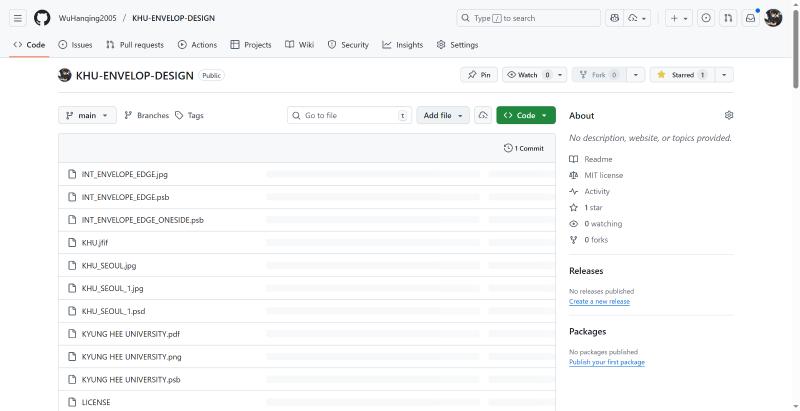Open About settings gear icon

728,115
